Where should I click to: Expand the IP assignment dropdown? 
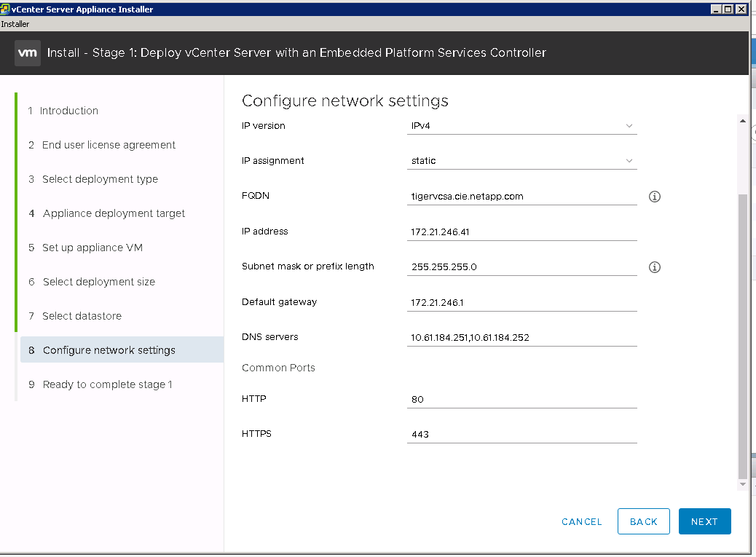(521, 161)
